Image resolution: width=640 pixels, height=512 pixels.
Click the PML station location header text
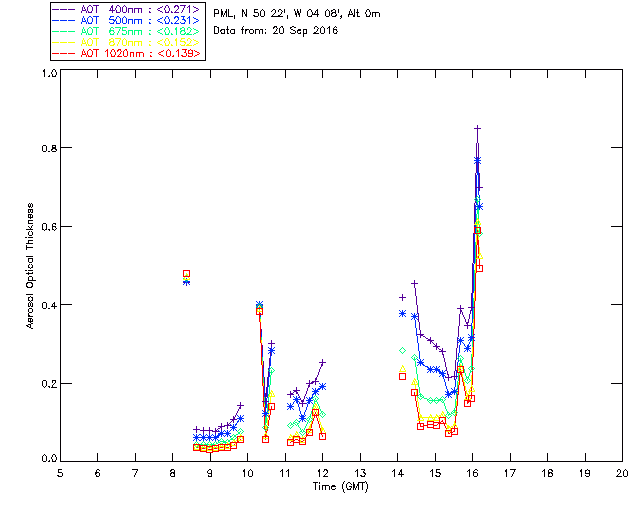(297, 13)
